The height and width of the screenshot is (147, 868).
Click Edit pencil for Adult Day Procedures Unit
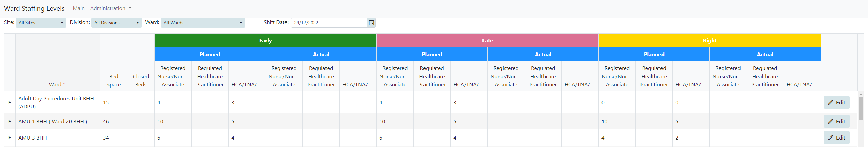pos(836,102)
